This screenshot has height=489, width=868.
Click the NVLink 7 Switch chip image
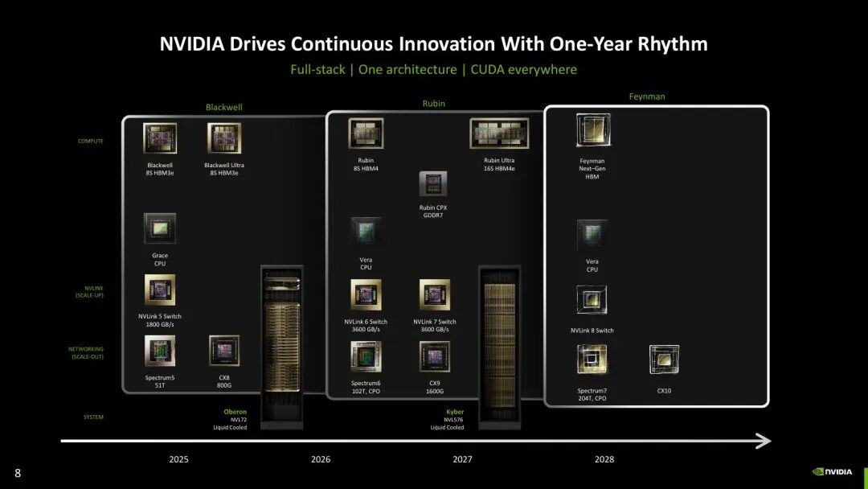click(x=435, y=294)
